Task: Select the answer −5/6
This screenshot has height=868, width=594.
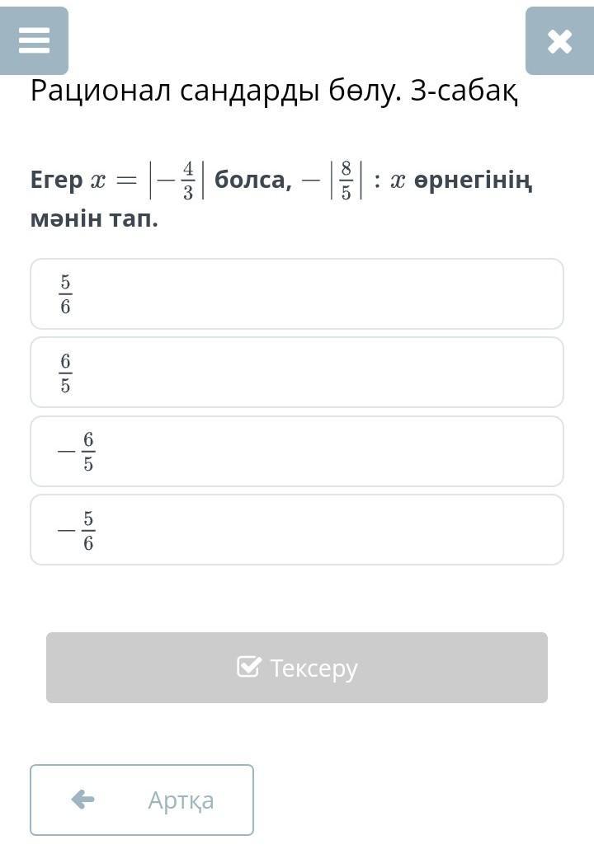Action: [x=297, y=530]
